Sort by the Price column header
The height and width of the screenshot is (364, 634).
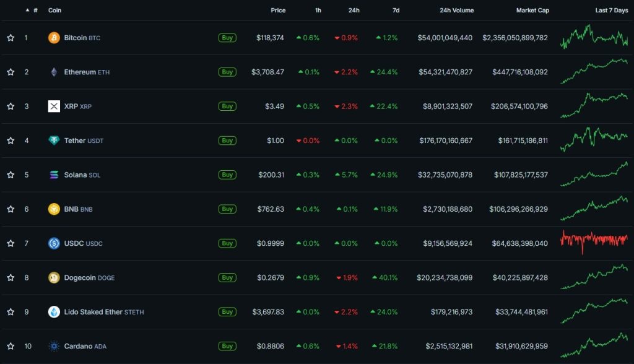click(x=278, y=11)
